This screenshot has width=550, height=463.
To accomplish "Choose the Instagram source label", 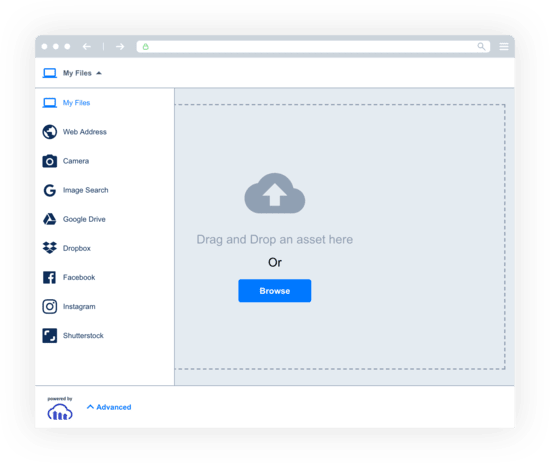I will pos(79,307).
